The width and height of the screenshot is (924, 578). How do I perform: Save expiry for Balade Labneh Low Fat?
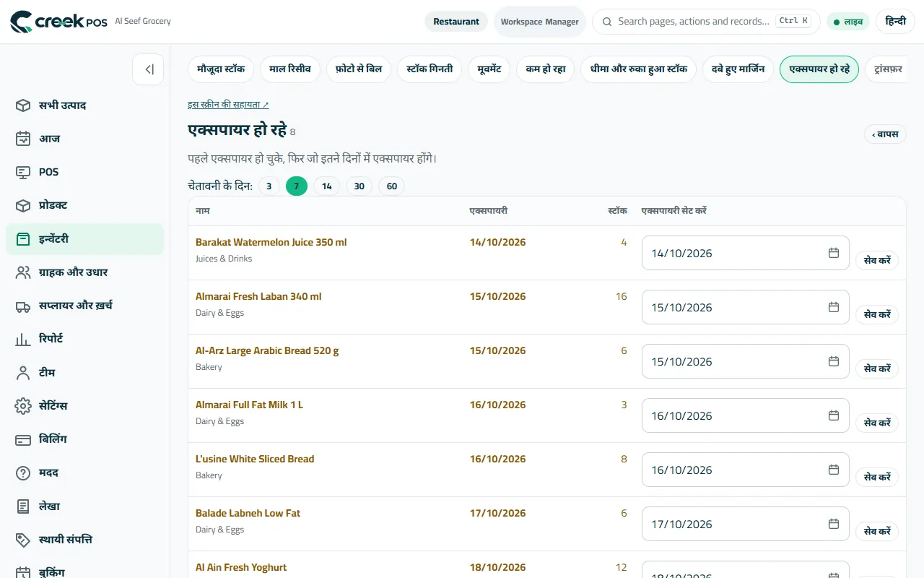pyautogui.click(x=877, y=531)
